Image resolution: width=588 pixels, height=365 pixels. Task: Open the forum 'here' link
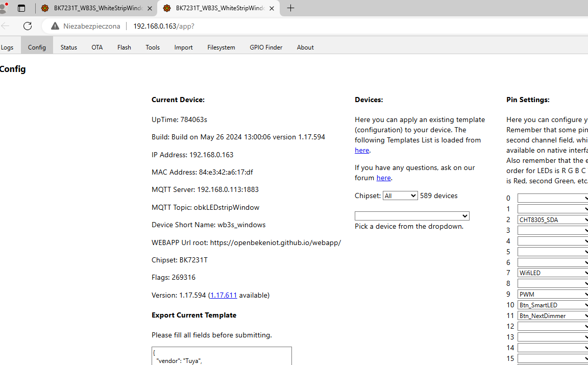point(384,178)
